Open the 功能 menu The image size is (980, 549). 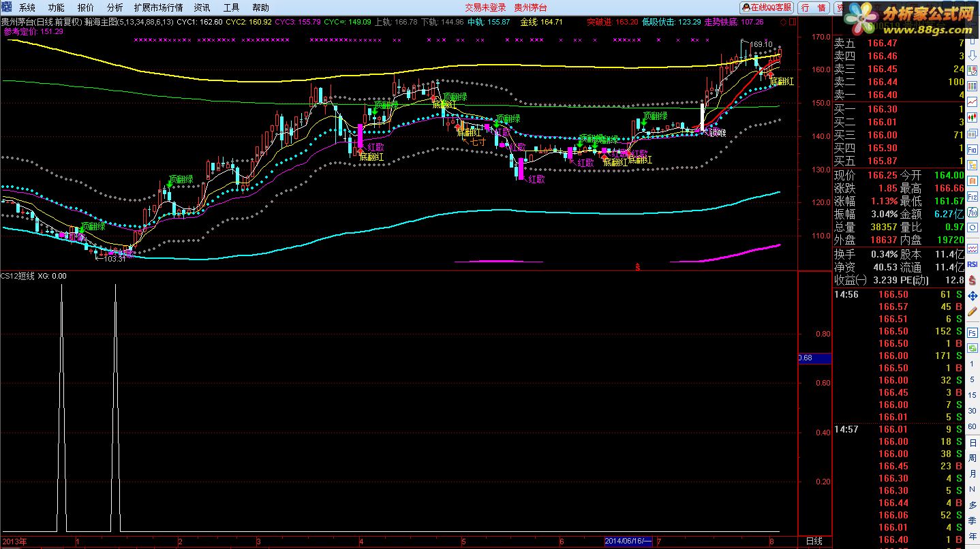57,7
